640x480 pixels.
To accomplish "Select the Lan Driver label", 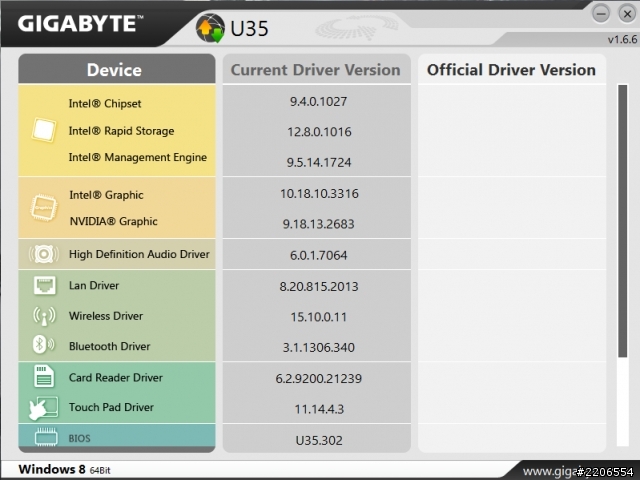I will coord(94,285).
